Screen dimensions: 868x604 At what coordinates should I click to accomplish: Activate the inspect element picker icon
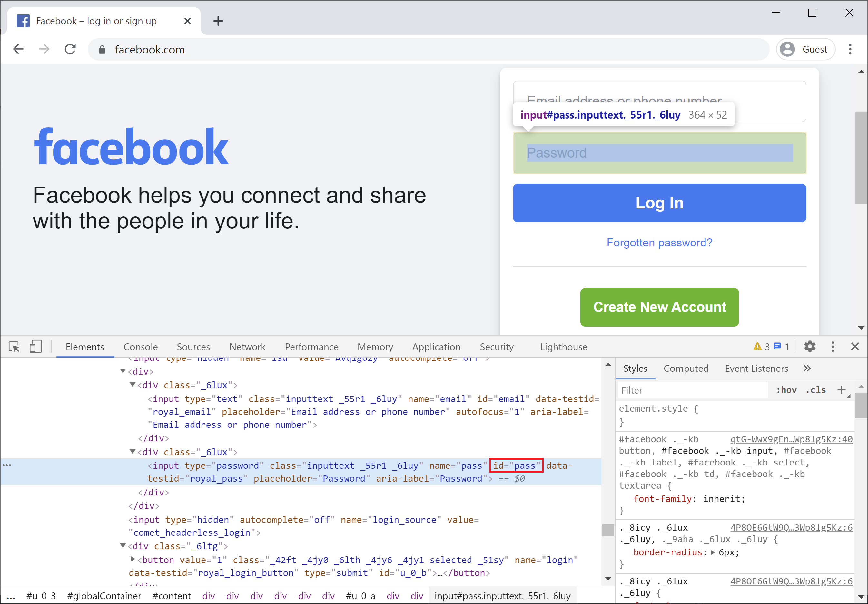coord(14,346)
